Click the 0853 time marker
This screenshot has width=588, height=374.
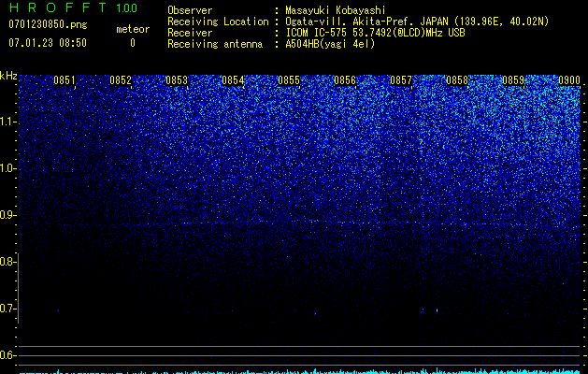[x=177, y=80]
